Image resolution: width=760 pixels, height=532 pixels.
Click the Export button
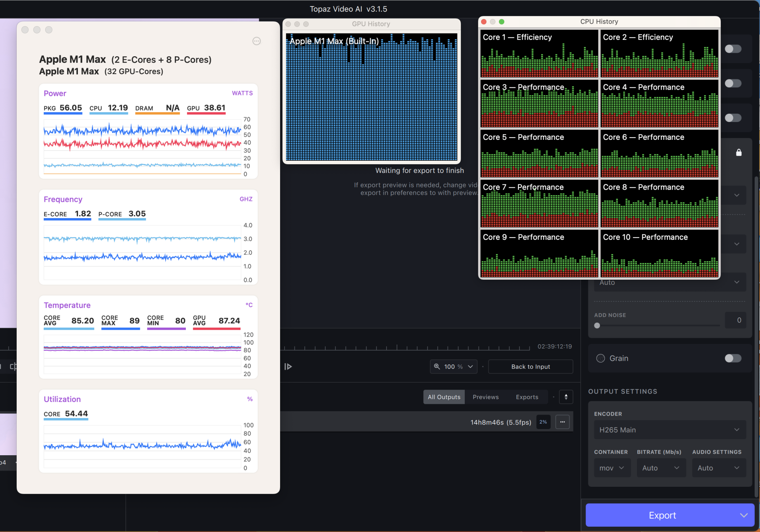[662, 515]
